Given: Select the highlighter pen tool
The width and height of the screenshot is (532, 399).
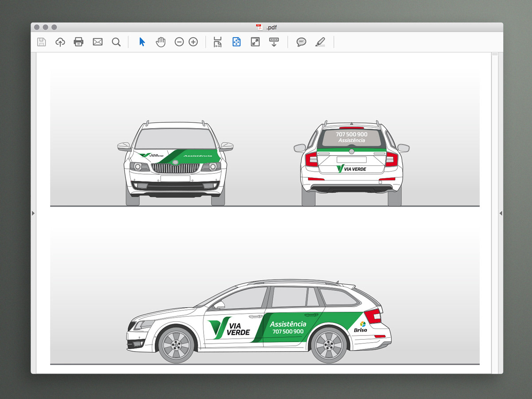Looking at the screenshot, I should pos(320,42).
